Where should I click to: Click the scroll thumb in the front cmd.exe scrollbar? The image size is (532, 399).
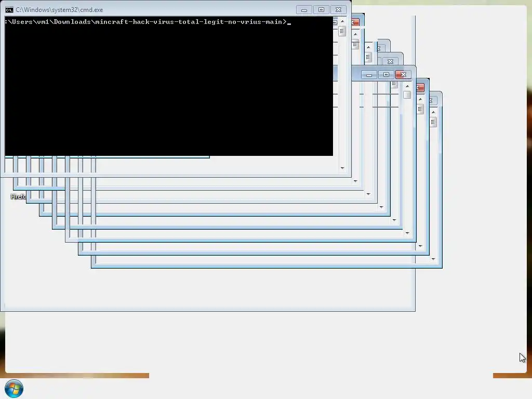[x=342, y=31]
